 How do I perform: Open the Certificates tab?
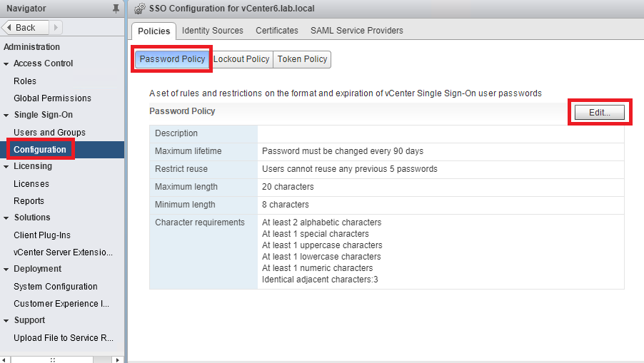[277, 31]
